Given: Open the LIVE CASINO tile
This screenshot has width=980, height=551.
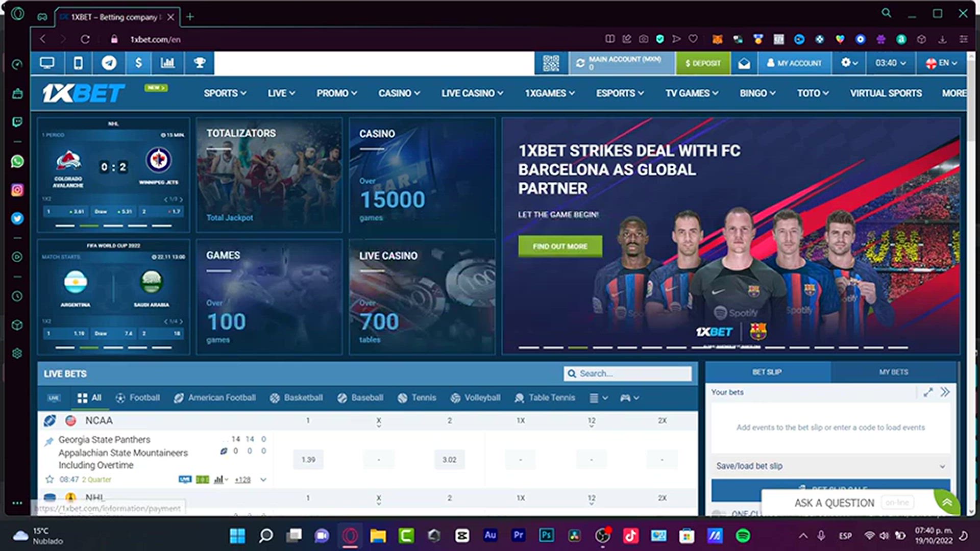Looking at the screenshot, I should pyautogui.click(x=422, y=297).
